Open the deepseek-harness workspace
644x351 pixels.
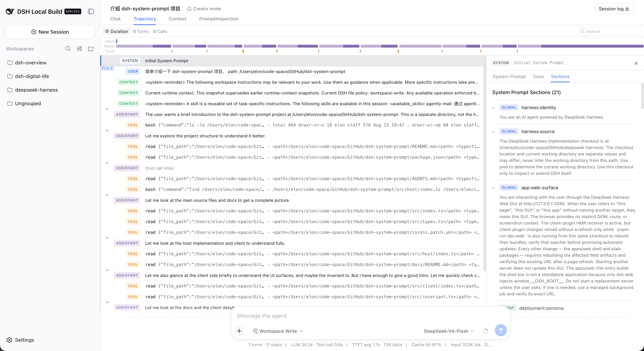50,90
